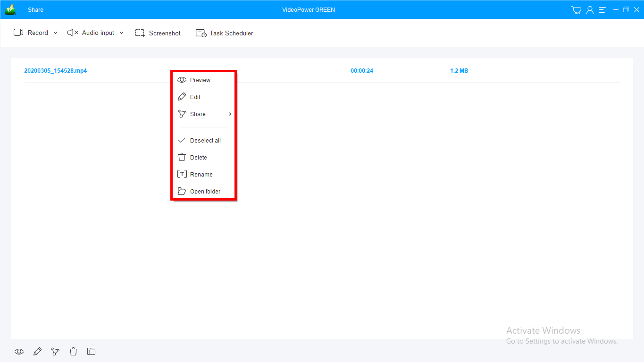Select the 20200305_154528.mp4 file entry

click(x=56, y=71)
